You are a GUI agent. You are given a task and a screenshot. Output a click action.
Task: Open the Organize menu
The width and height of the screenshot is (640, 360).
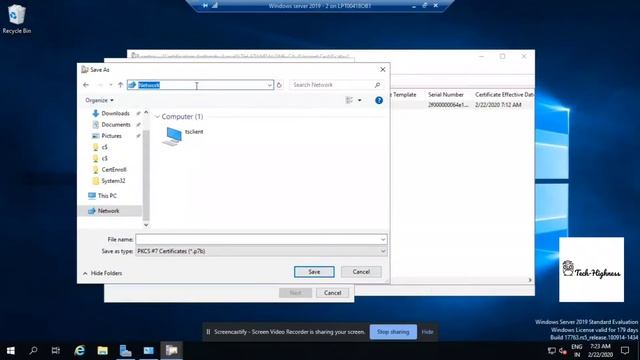click(99, 100)
